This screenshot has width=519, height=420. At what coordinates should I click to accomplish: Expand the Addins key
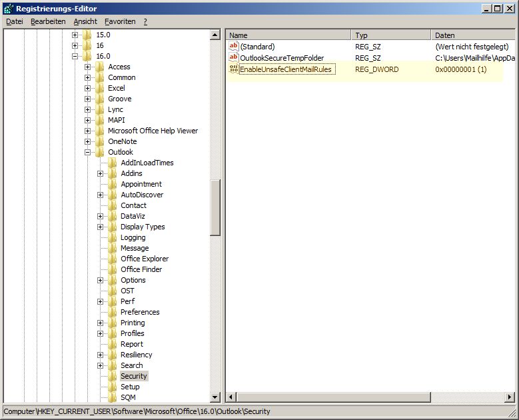click(100, 173)
